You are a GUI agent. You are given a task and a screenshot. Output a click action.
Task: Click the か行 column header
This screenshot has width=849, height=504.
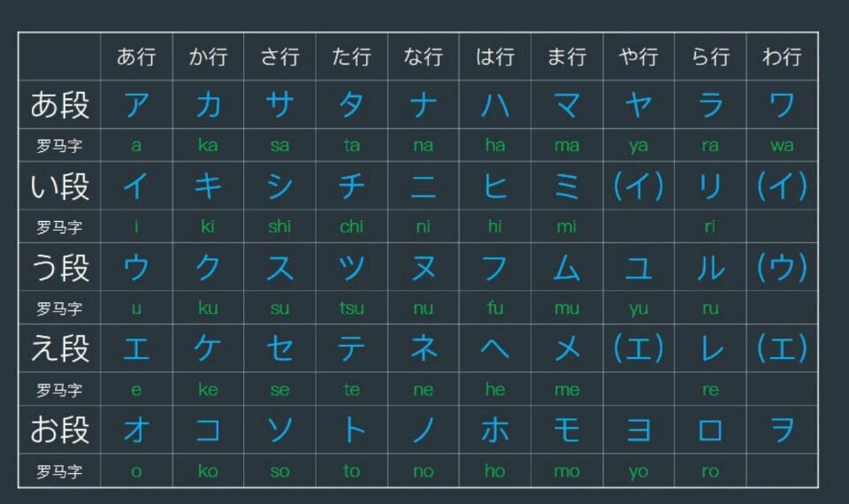click(208, 57)
